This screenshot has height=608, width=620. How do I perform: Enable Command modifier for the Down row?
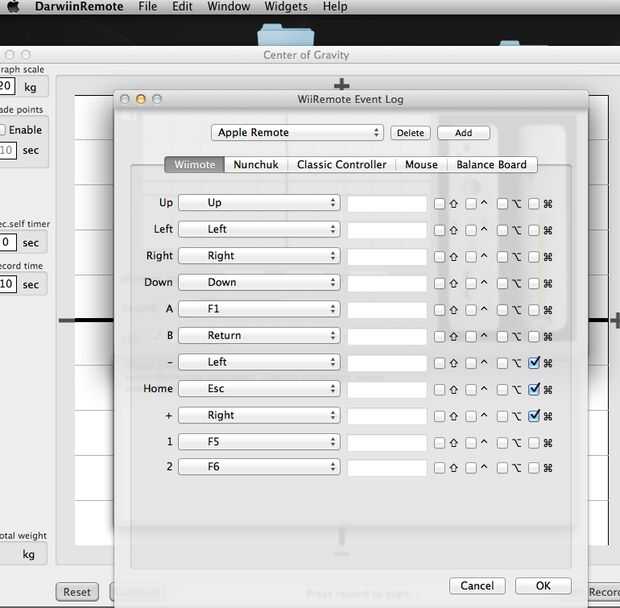pyautogui.click(x=534, y=283)
